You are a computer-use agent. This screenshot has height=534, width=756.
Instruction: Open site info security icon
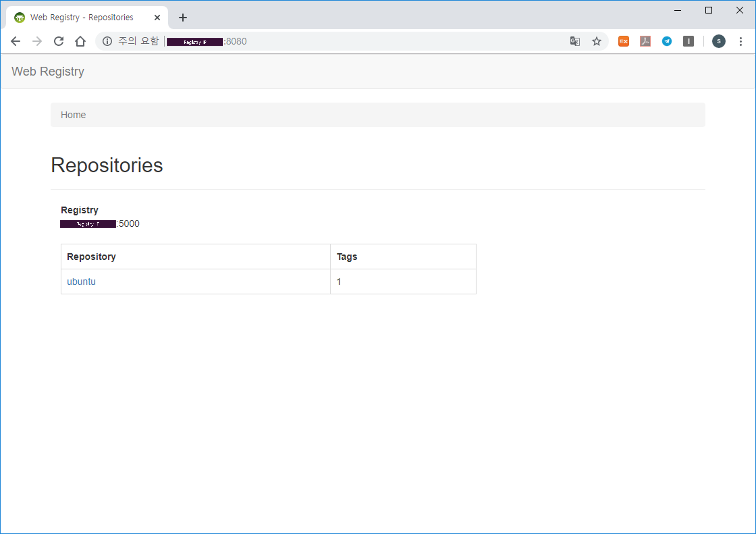[x=107, y=41]
